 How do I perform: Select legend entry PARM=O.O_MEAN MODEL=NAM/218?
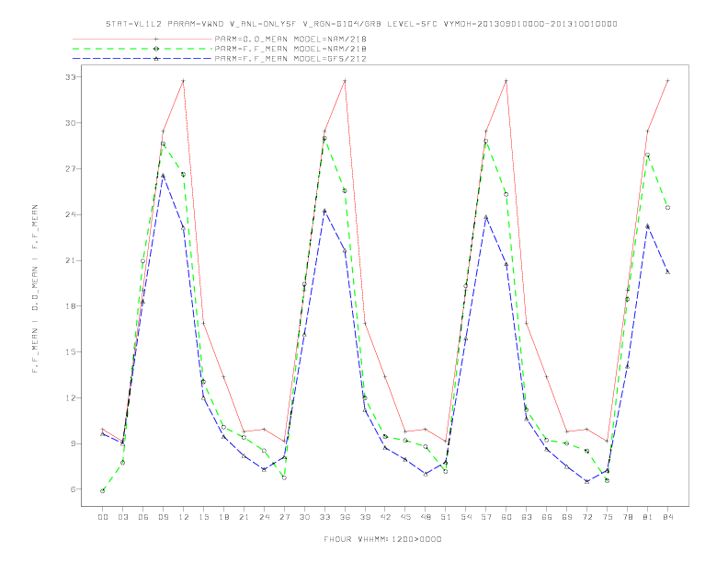[x=290, y=39]
